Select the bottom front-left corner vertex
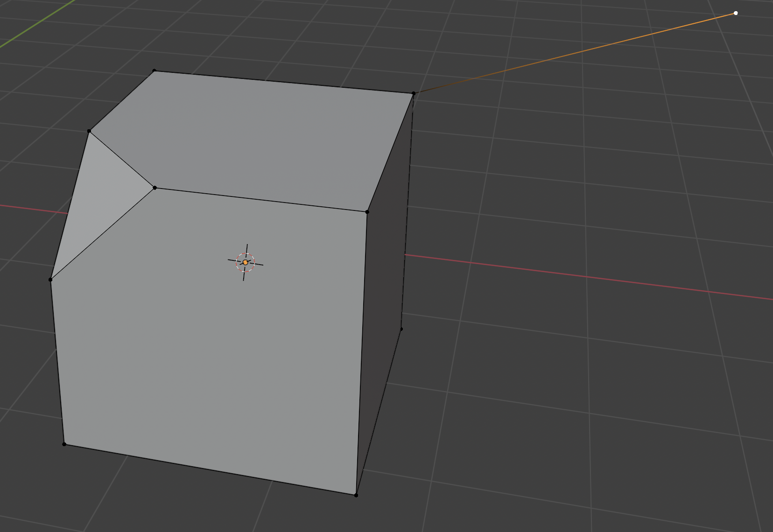Screen dimensions: 773x532 click(x=64, y=444)
